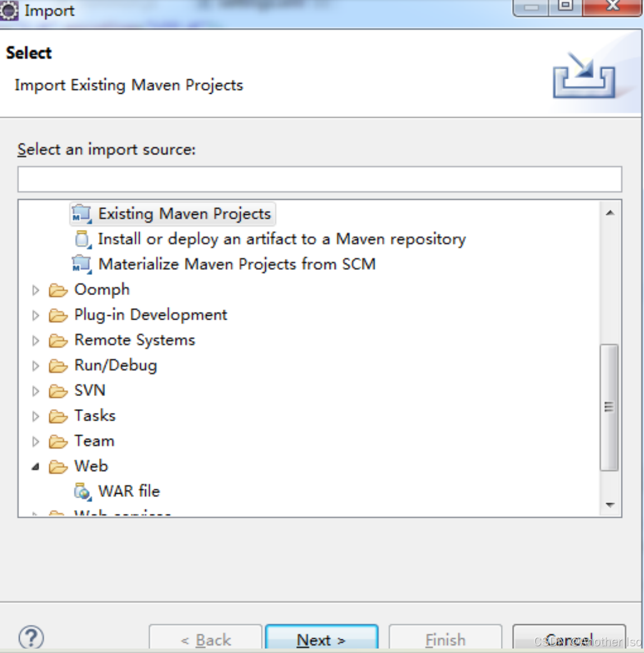Click the SVN folder icon
The width and height of the screenshot is (644, 653).
(58, 391)
